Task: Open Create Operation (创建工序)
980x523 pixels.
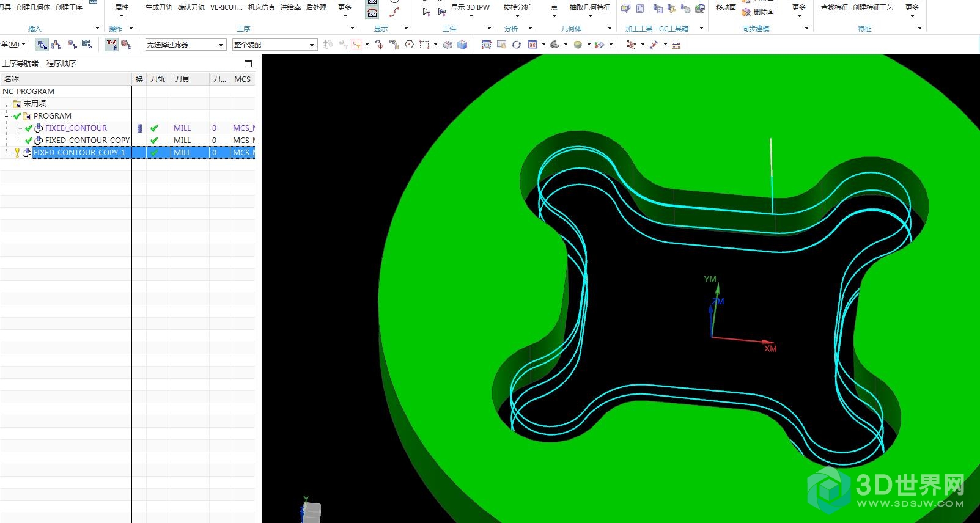Action: pos(69,8)
